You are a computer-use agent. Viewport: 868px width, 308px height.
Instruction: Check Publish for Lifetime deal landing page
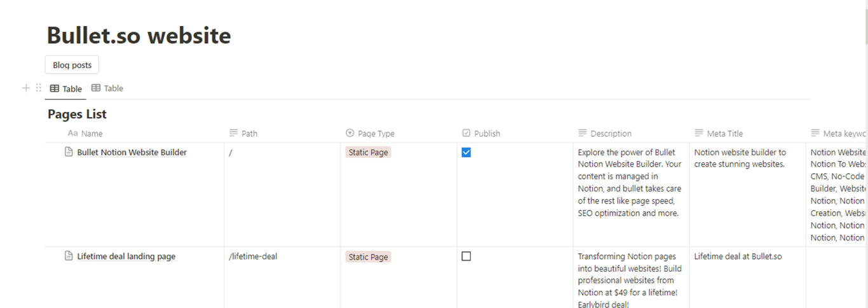point(466,256)
